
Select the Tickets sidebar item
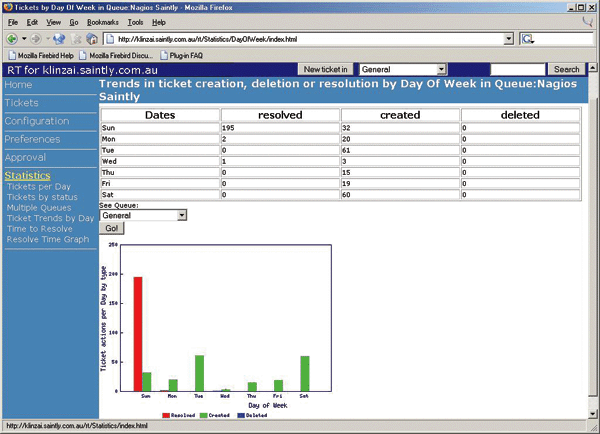(22, 103)
